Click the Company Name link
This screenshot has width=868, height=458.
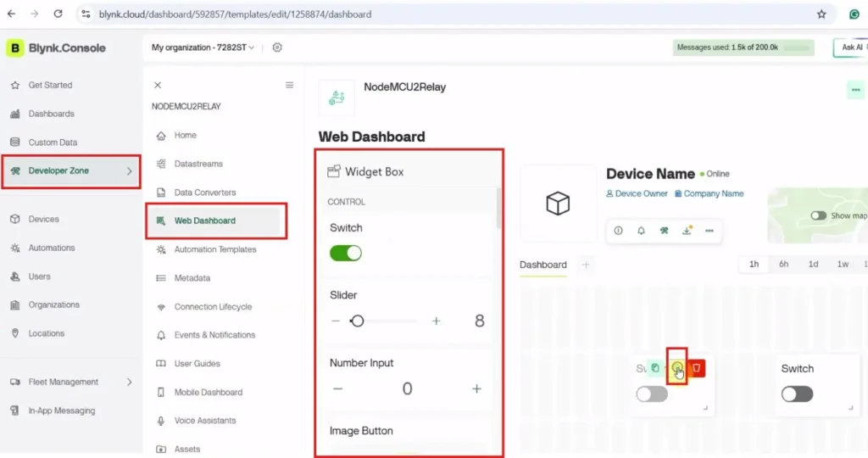(x=709, y=194)
